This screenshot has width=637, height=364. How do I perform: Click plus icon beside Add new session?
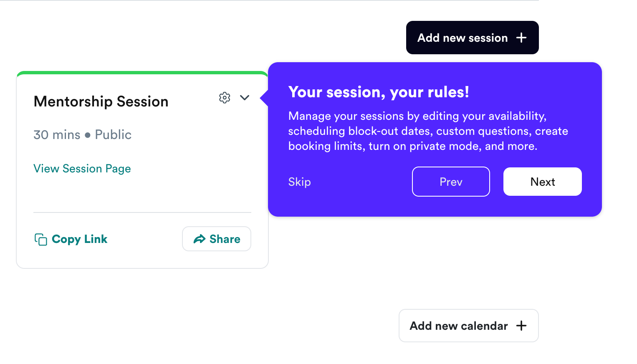(521, 38)
